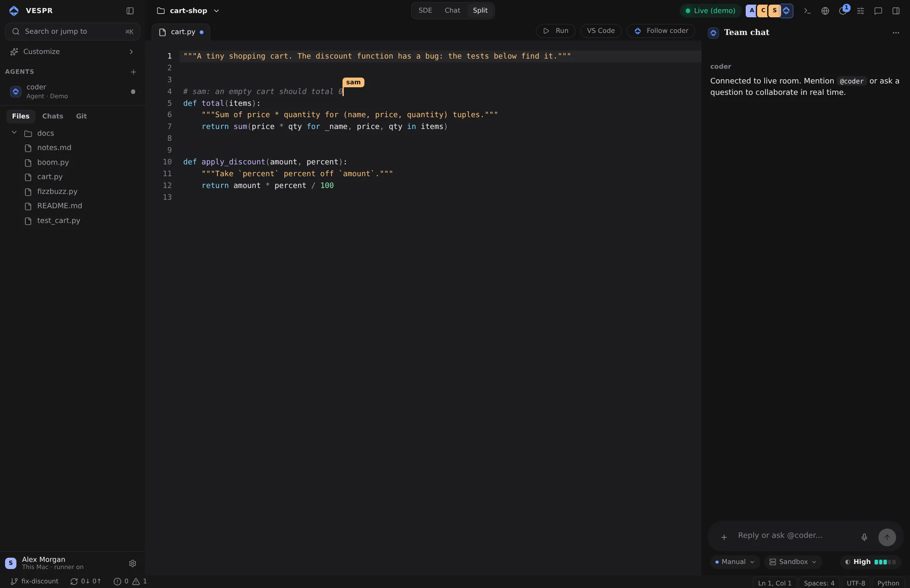
Task: Click the chat bubble icon in top bar
Action: tap(878, 11)
